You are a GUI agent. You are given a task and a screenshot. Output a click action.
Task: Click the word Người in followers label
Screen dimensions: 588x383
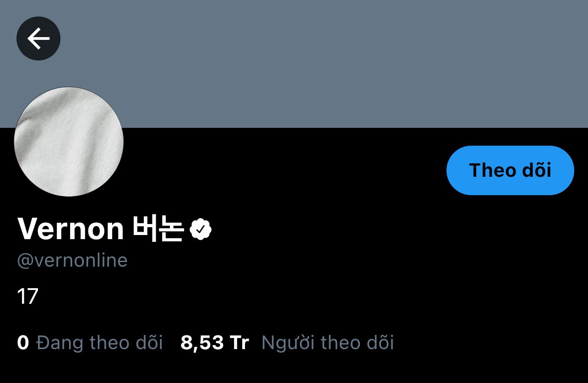(x=288, y=343)
